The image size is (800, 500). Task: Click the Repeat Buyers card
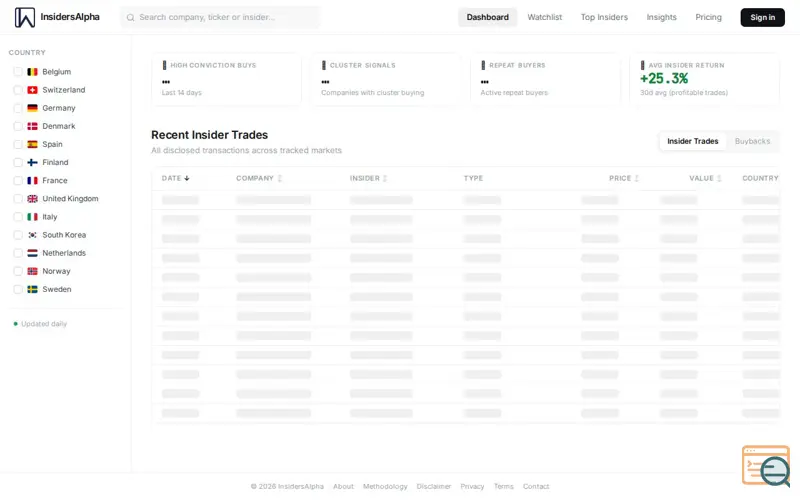coord(545,79)
